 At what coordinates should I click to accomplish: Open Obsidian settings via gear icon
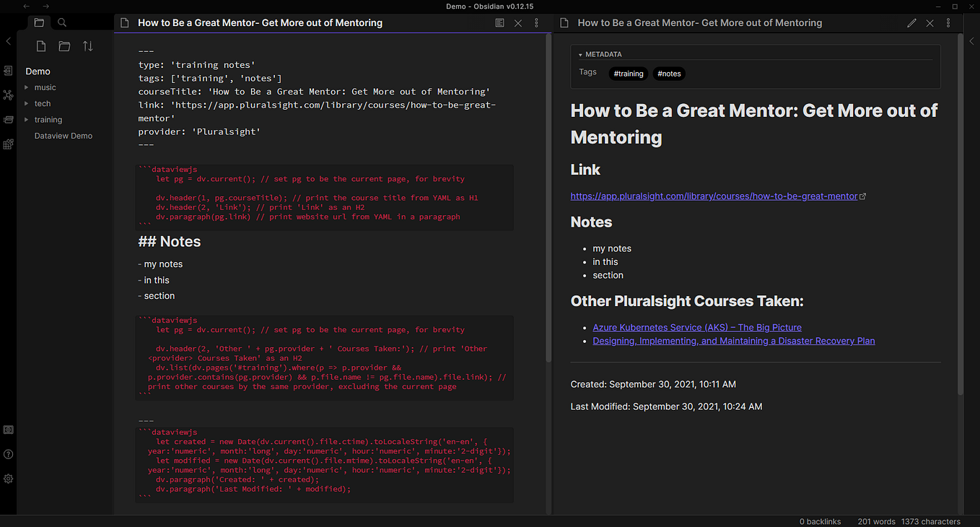click(8, 478)
